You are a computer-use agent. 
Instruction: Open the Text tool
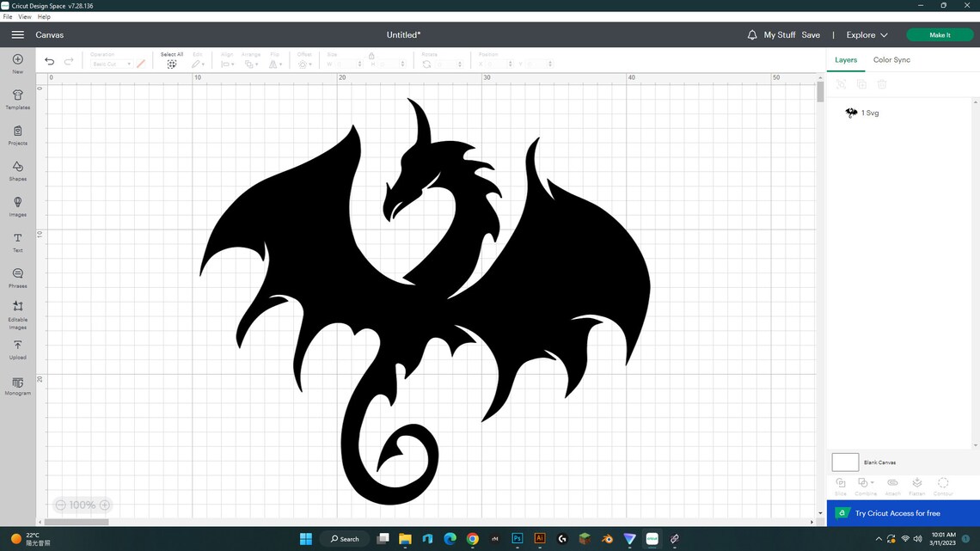click(17, 239)
